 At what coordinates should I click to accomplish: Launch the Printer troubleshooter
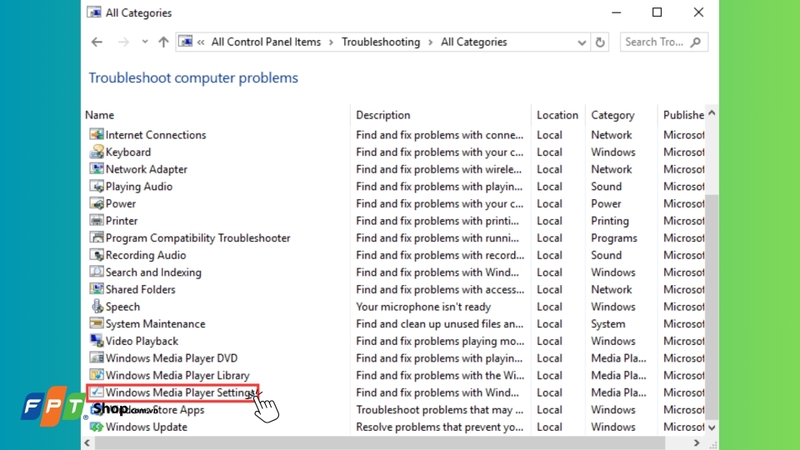pos(121,220)
